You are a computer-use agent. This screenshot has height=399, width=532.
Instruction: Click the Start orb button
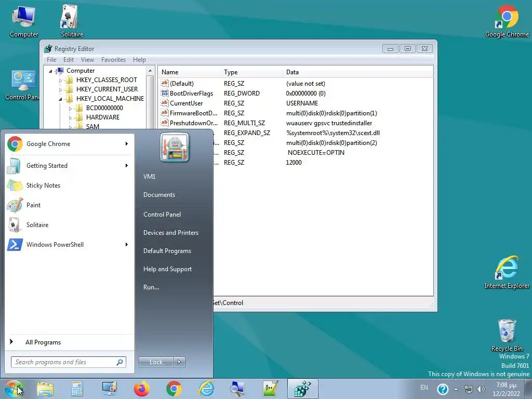coord(14,389)
